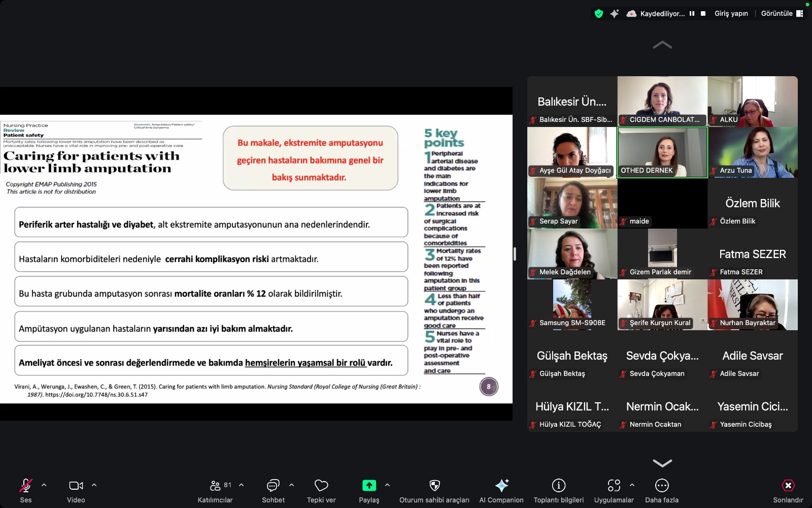Open the Sohbet chat panel
This screenshot has width=812, height=508.
coord(273,491)
